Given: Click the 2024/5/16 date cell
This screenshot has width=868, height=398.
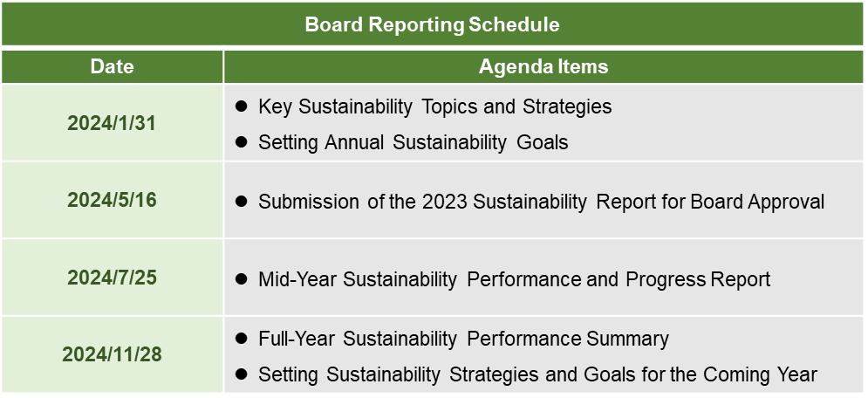Looking at the screenshot, I should point(112,201).
